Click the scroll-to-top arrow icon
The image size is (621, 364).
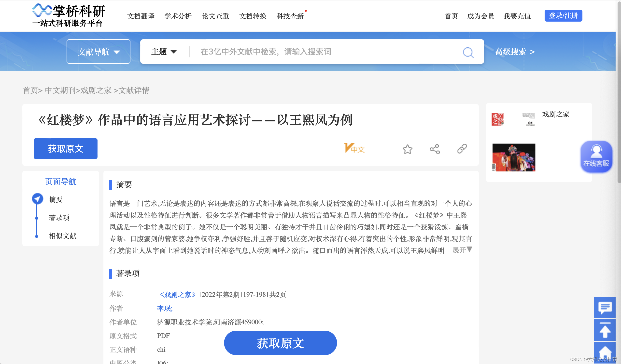pos(605,331)
